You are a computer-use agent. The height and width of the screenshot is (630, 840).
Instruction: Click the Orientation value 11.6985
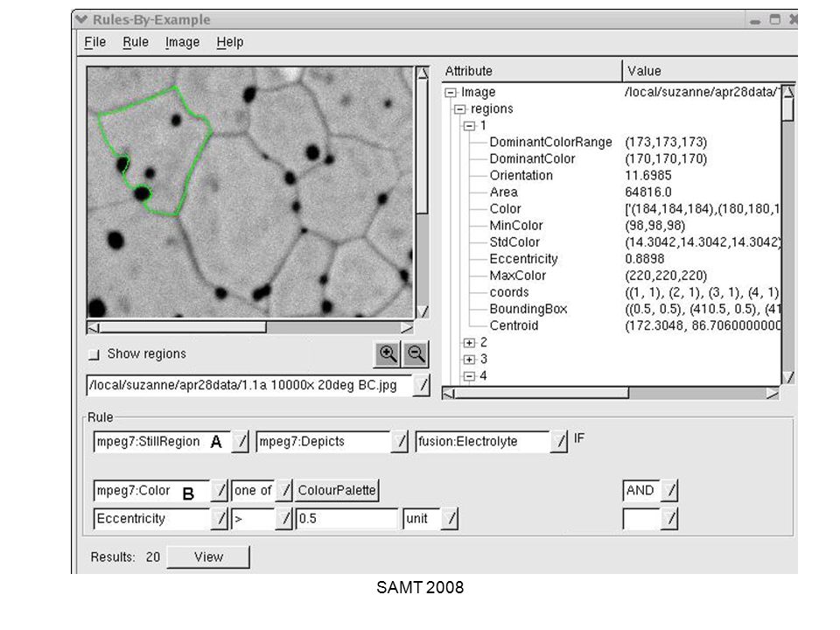click(x=648, y=176)
